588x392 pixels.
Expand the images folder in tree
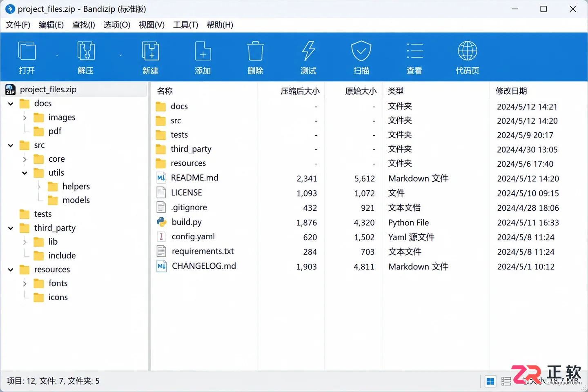coord(24,118)
